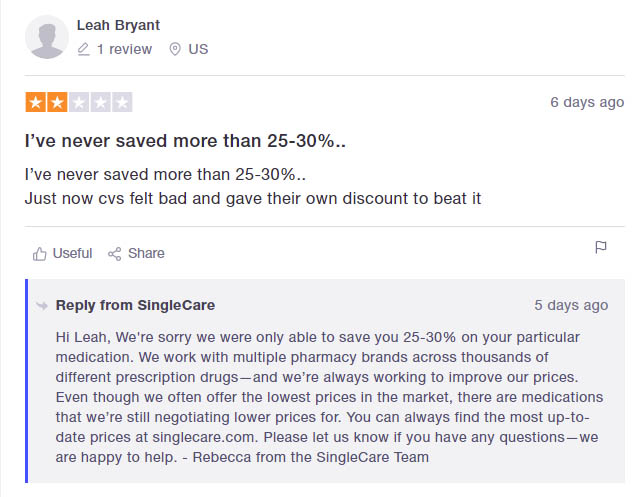
Task: Mark the review as Useful
Action: pos(72,253)
